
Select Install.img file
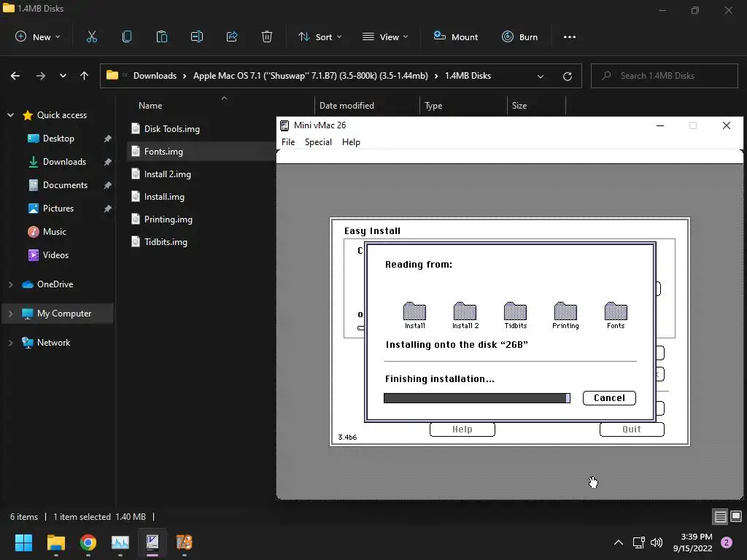click(x=164, y=197)
